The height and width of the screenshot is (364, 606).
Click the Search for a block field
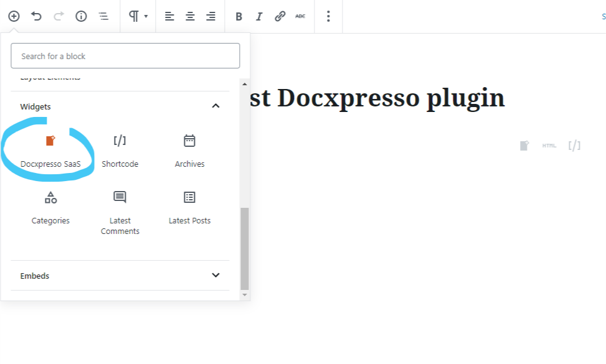click(125, 56)
